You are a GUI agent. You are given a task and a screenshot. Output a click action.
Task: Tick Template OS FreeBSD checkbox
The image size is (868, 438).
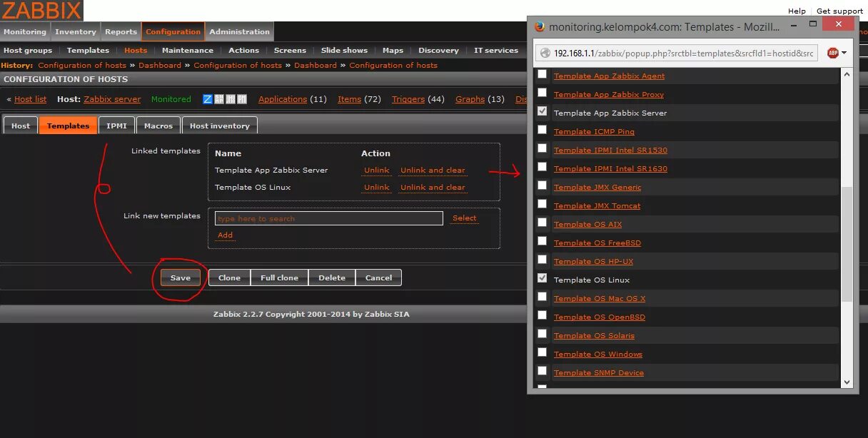point(542,241)
